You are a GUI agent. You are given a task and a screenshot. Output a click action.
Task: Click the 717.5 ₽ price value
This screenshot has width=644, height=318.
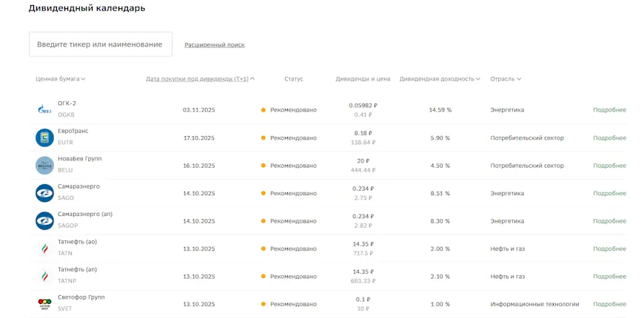pos(363,253)
